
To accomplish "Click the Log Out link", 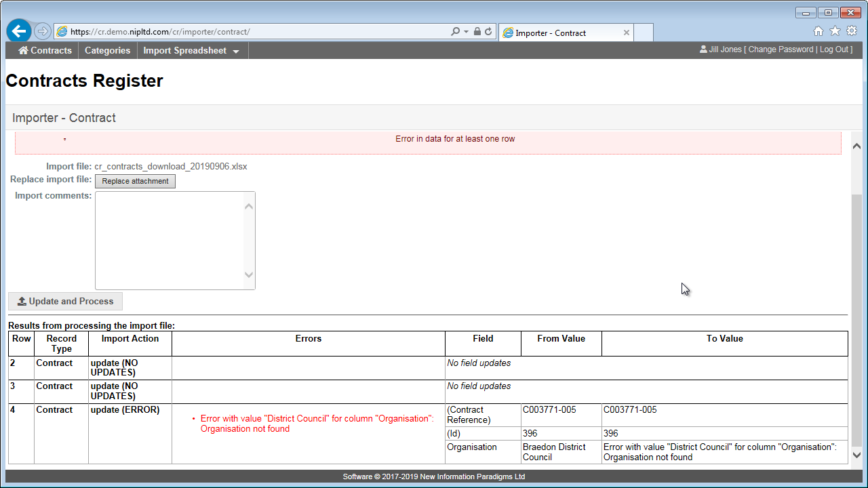I will click(833, 49).
